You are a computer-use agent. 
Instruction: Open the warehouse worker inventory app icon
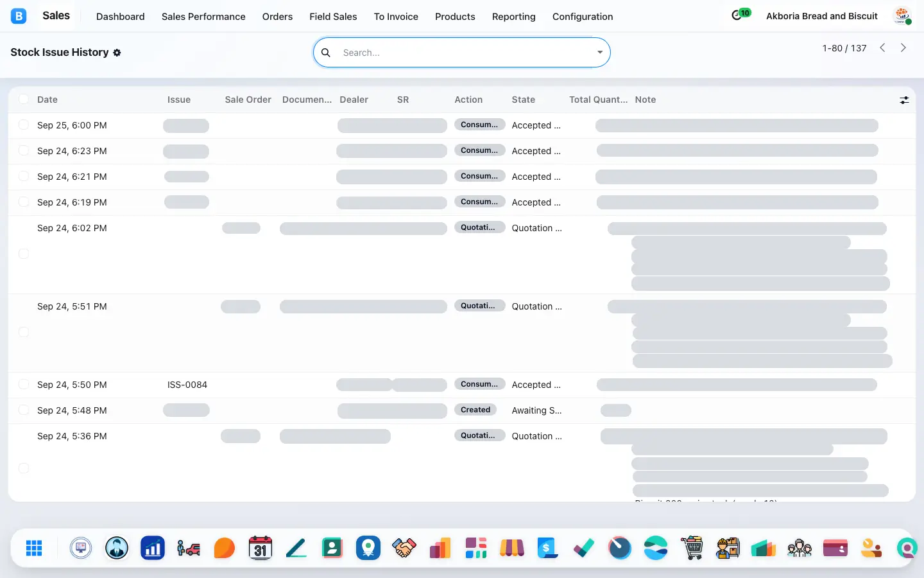(x=728, y=548)
